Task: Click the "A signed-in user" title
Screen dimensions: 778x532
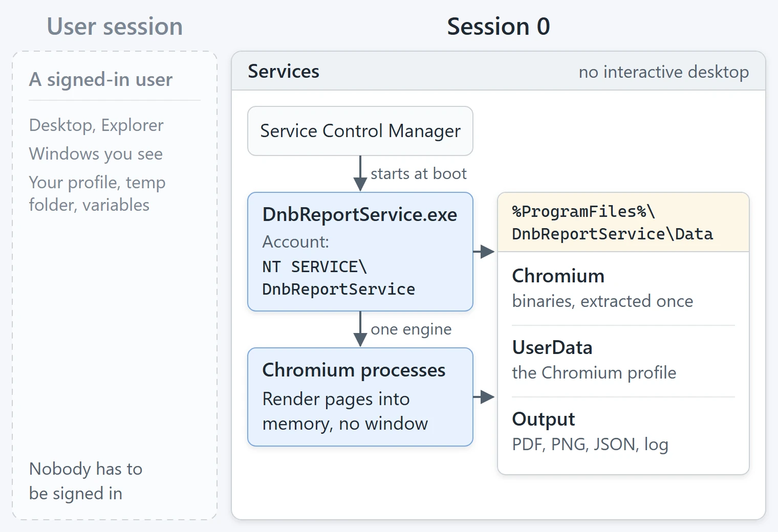Action: (x=101, y=79)
